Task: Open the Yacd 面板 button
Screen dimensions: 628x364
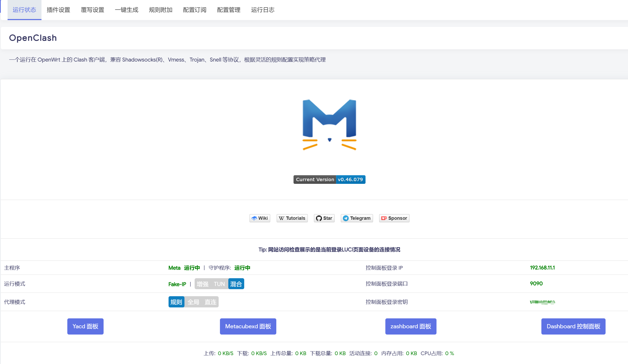Action: pos(85,326)
